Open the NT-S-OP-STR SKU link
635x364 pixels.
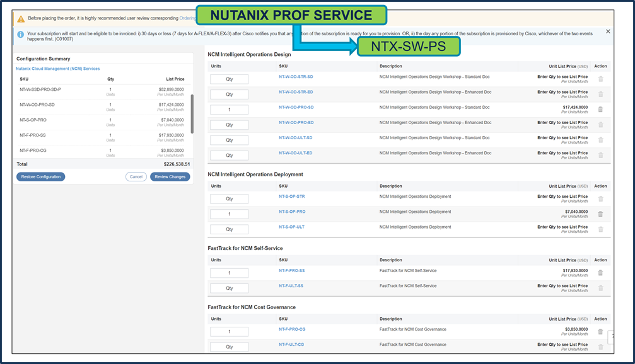coord(291,196)
